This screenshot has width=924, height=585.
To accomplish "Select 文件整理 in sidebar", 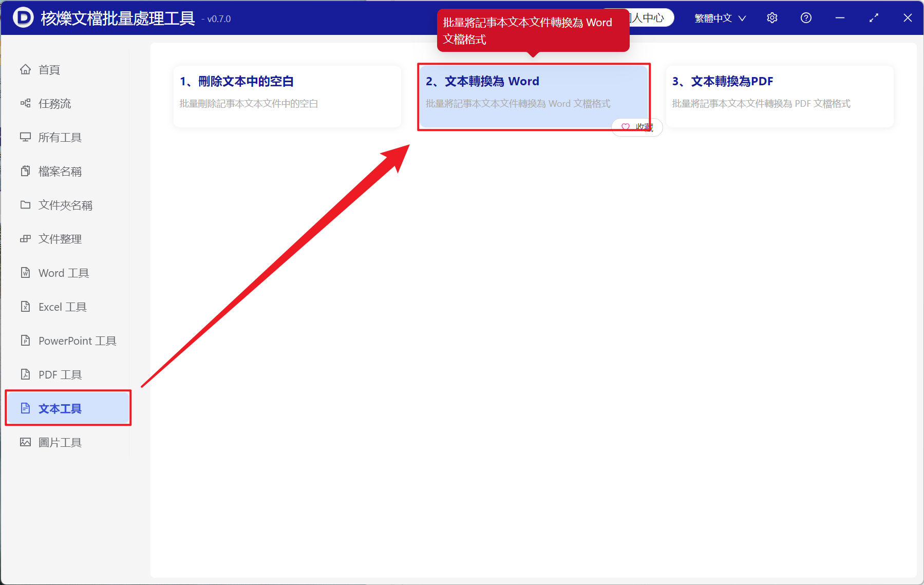I will click(67, 239).
